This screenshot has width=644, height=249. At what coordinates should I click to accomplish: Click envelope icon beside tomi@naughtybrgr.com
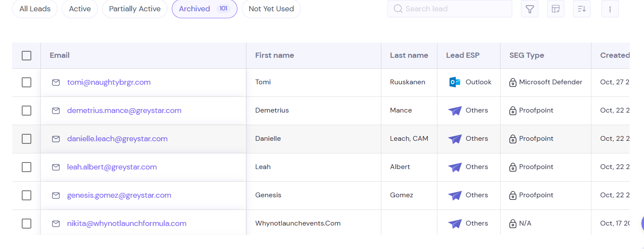(x=56, y=83)
